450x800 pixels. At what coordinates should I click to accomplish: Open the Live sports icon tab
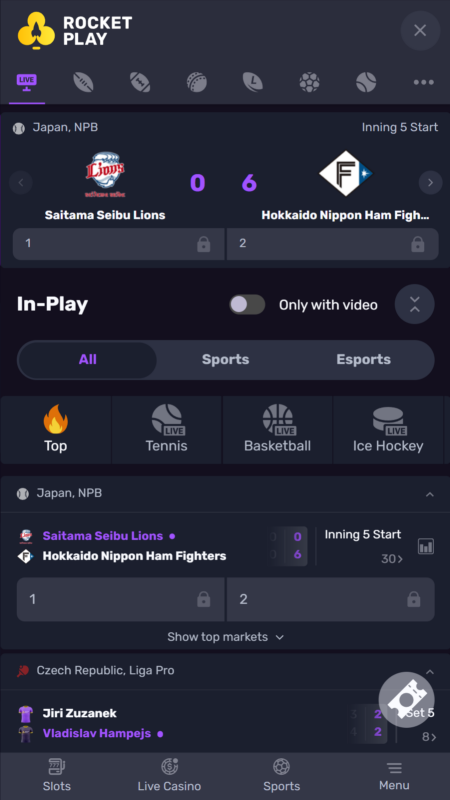27,82
